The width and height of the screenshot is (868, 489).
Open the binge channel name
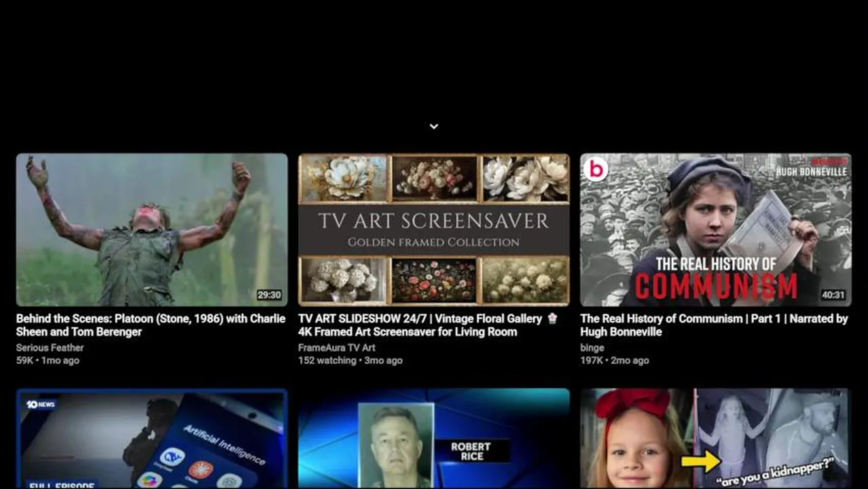592,348
